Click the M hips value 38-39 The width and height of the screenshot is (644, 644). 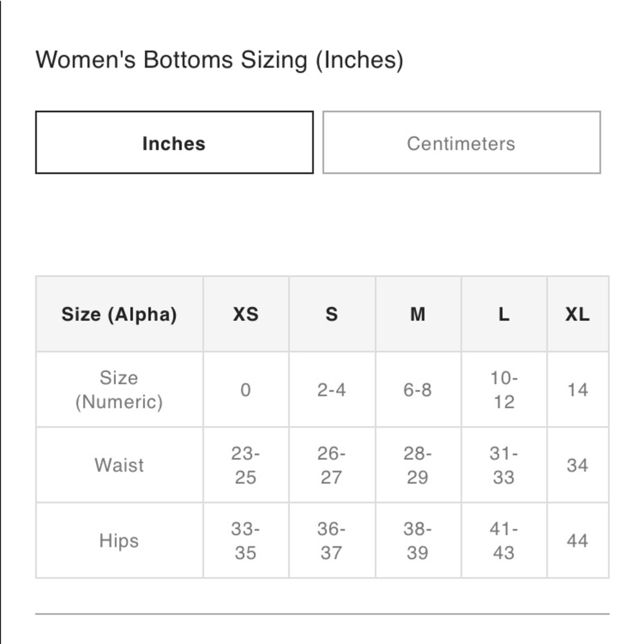(x=418, y=540)
